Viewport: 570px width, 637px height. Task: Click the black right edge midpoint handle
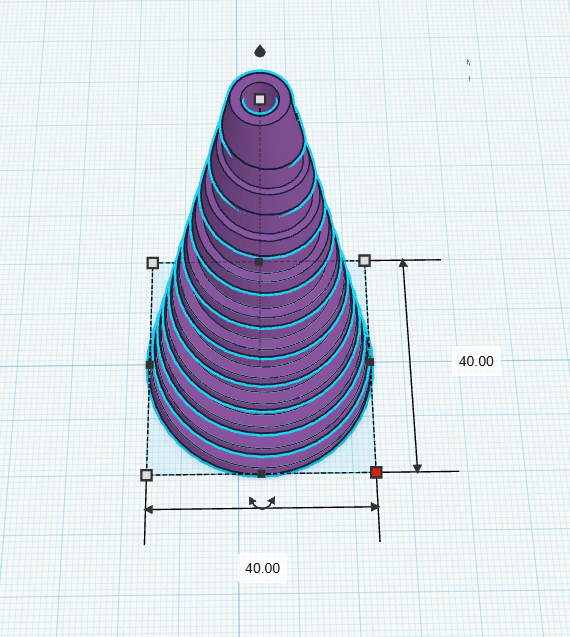point(369,362)
